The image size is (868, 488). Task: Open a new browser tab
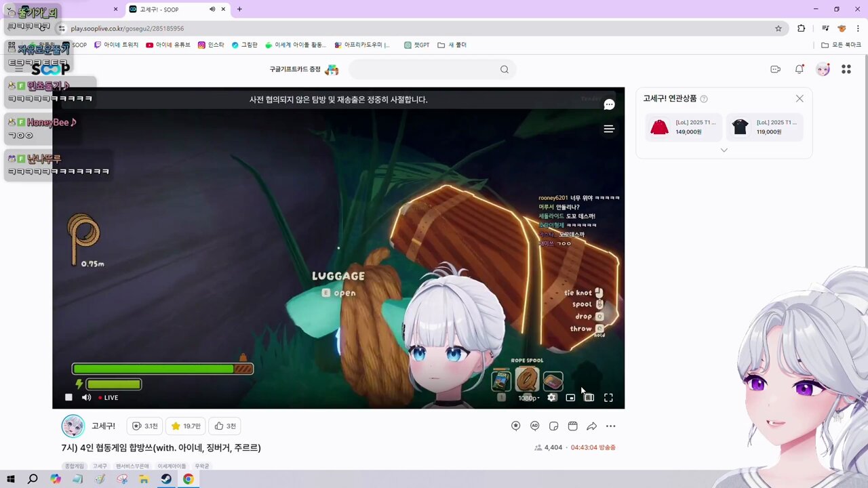click(x=239, y=9)
